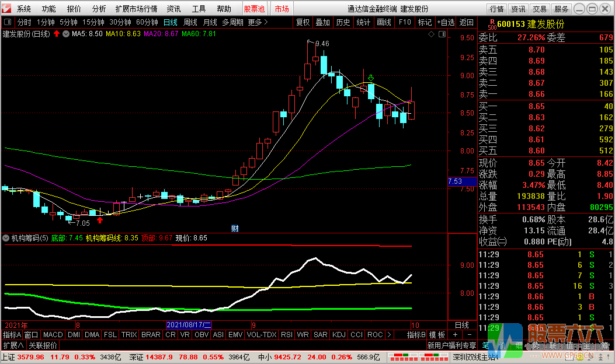Click the 财 financial marker on chart
Viewport: 615px width, 364px height.
click(x=235, y=229)
